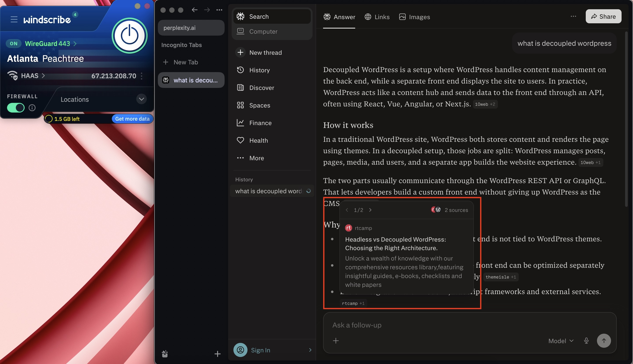Switch to the Answer tab
This screenshot has width=633, height=364.
(x=339, y=17)
